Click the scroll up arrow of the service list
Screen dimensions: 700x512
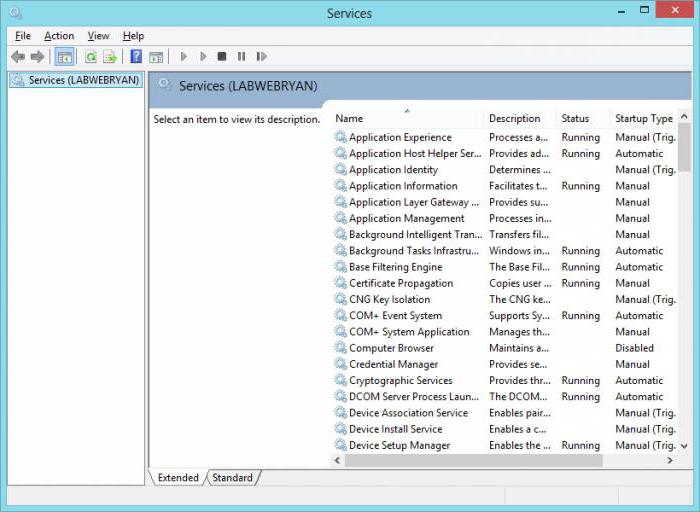684,117
